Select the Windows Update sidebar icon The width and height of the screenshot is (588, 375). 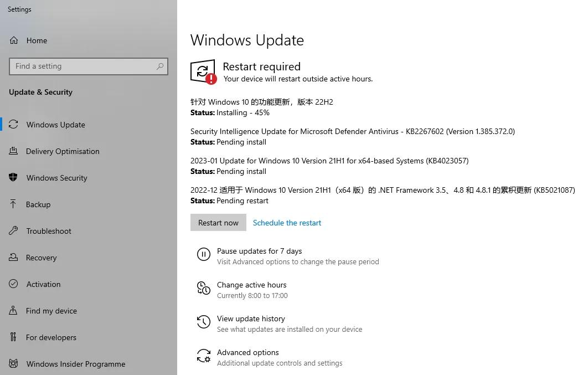click(x=13, y=125)
